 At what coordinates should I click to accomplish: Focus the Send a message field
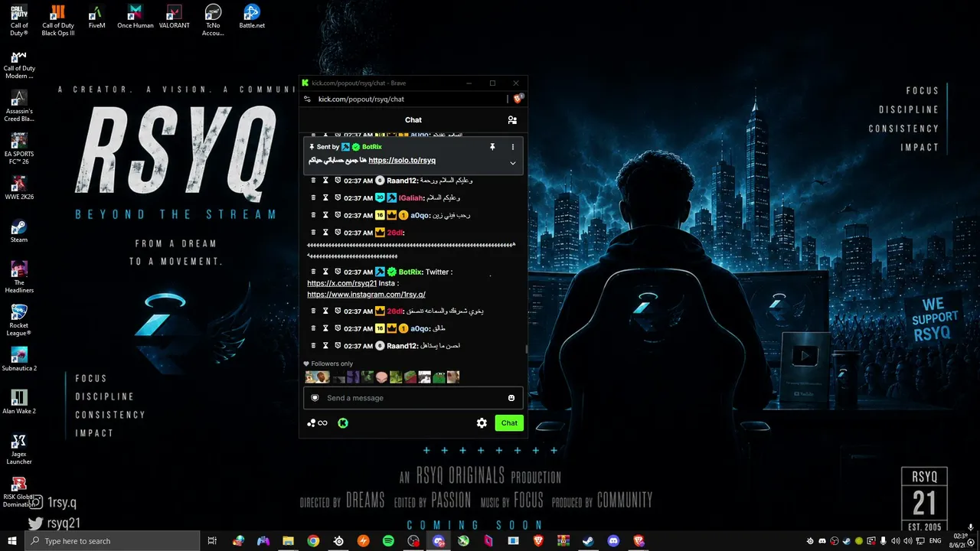point(413,398)
